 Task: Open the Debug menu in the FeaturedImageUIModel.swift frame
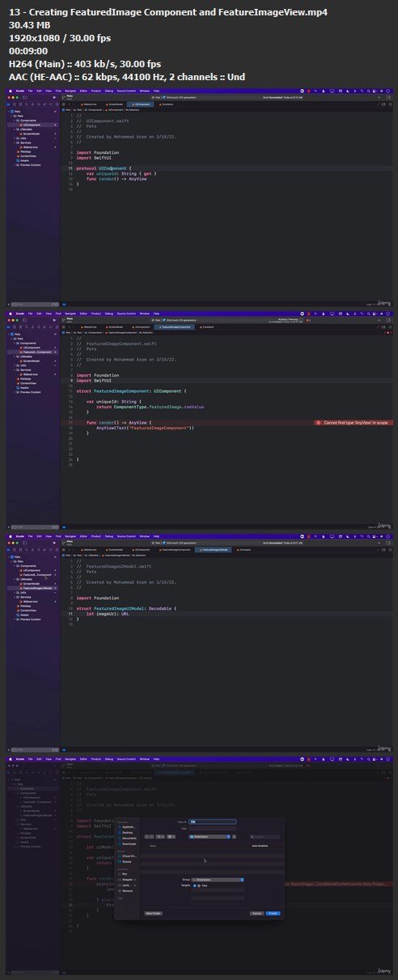coord(108,536)
